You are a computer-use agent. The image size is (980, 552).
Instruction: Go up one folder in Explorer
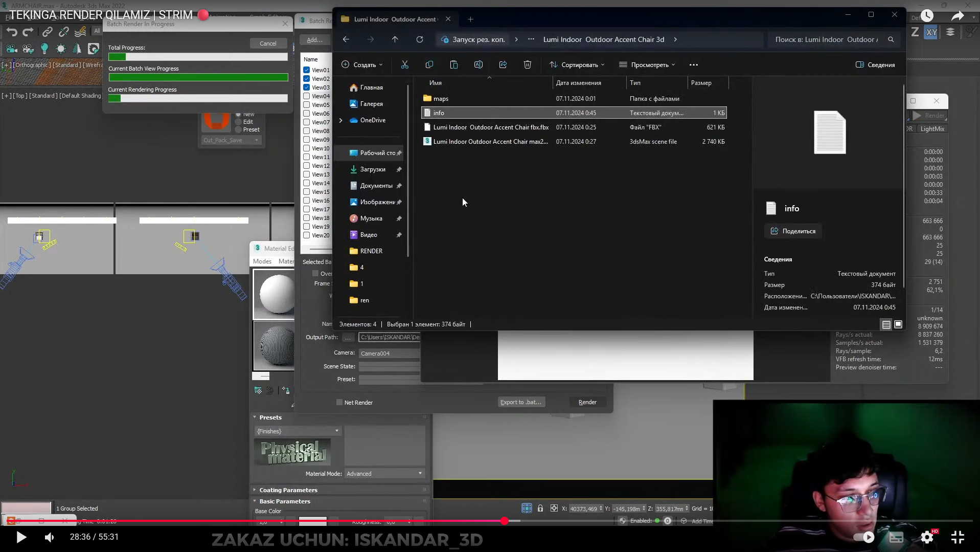tap(395, 39)
